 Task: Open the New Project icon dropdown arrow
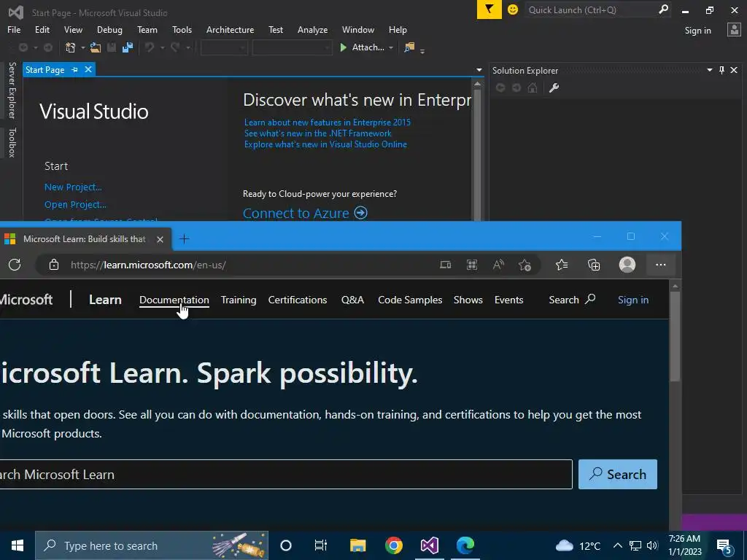click(83, 47)
